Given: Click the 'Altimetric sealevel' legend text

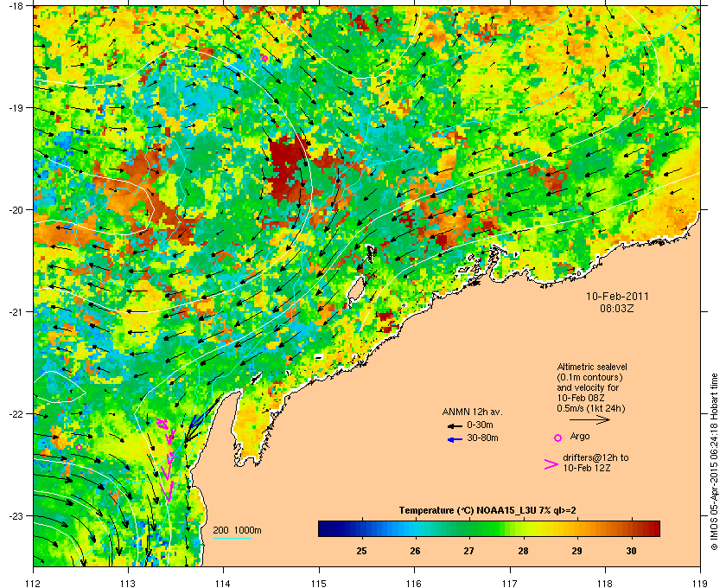Looking at the screenshot, I should pos(592,367).
